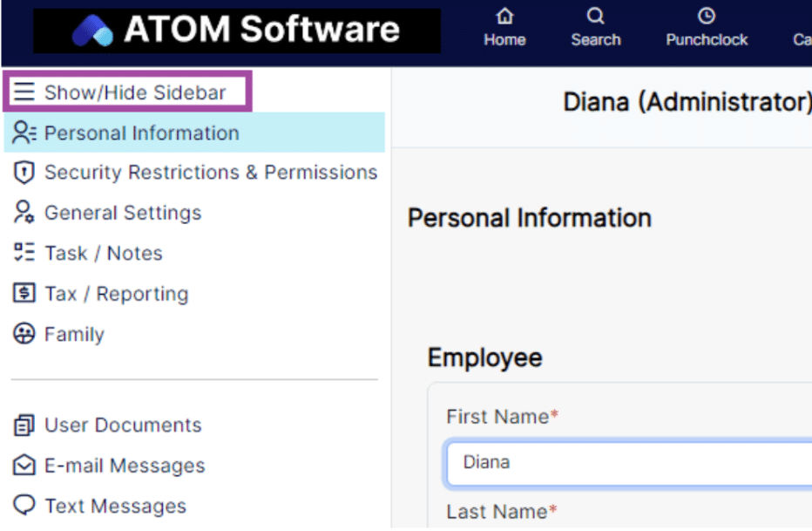Toggle the Show/Hide Sidebar label
This screenshot has height=531, width=812.
pos(135,92)
